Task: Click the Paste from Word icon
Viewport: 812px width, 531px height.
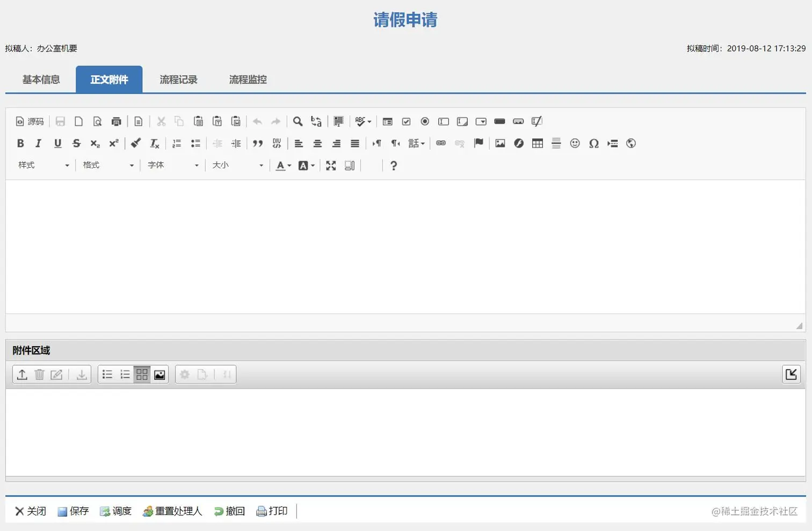Action: [236, 121]
